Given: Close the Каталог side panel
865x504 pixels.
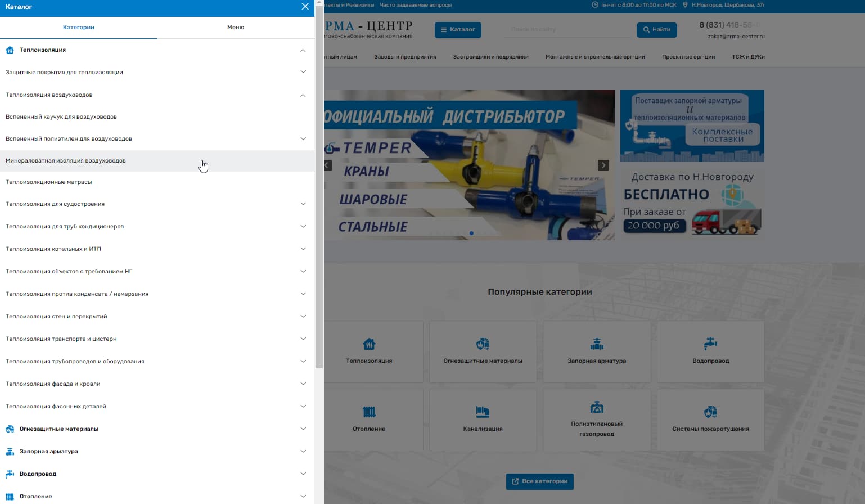Looking at the screenshot, I should (x=305, y=7).
